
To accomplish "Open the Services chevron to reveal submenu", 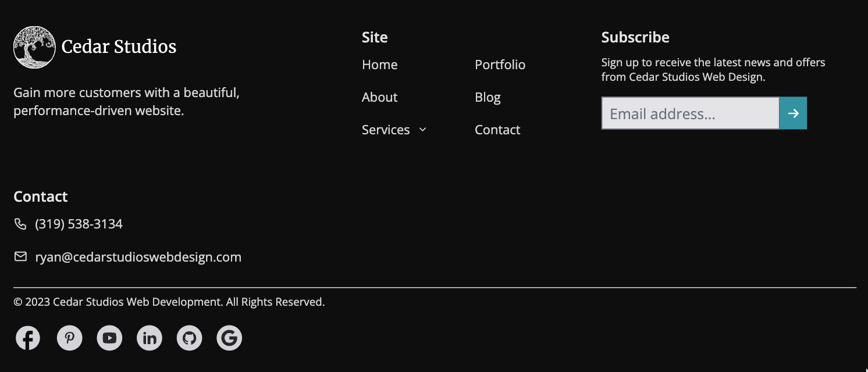I will 422,130.
